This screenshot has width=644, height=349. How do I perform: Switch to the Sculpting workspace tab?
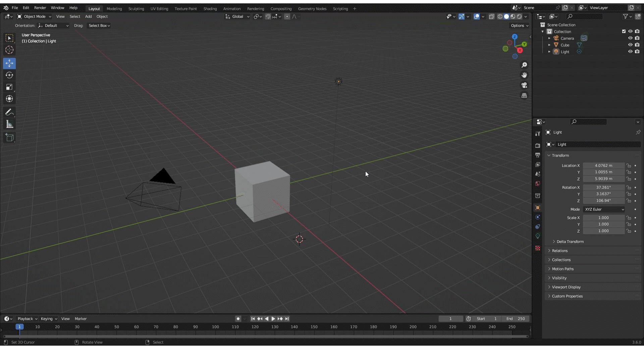(x=136, y=9)
